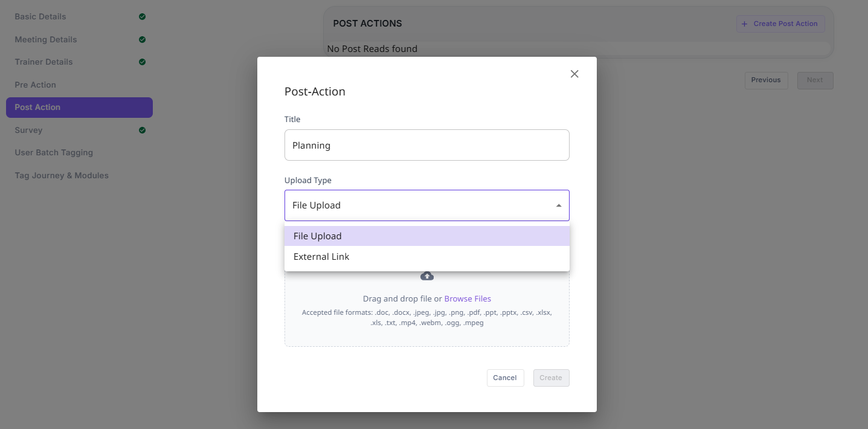Open Trainer Details in sidebar
The height and width of the screenshot is (429, 868).
[43, 62]
